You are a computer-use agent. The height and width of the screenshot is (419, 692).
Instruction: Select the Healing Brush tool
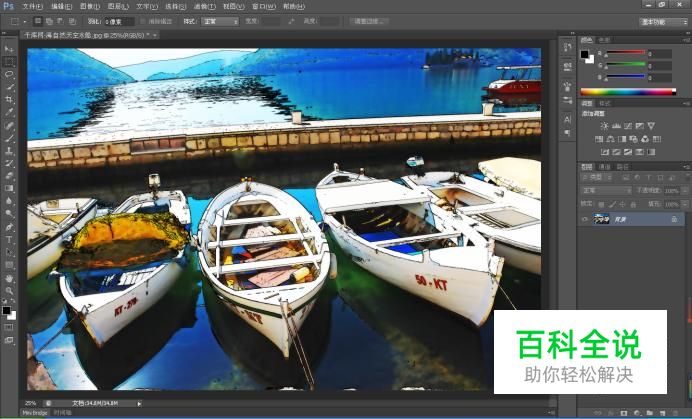[9, 125]
